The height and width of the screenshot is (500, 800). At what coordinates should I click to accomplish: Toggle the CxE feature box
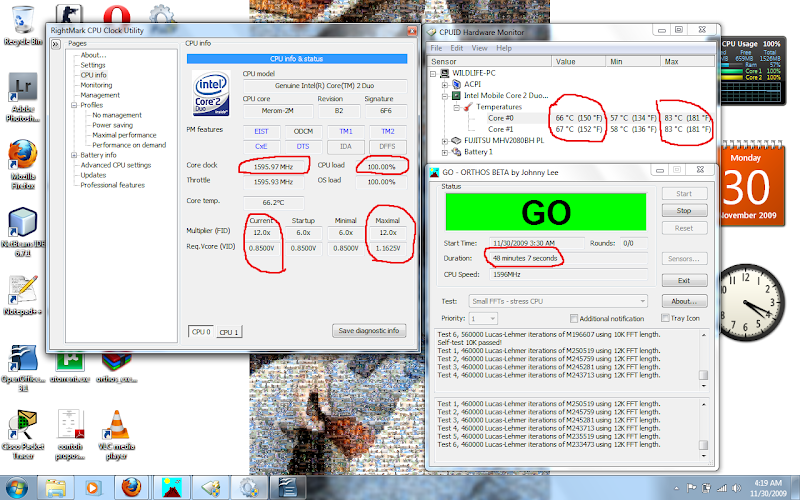[x=261, y=146]
